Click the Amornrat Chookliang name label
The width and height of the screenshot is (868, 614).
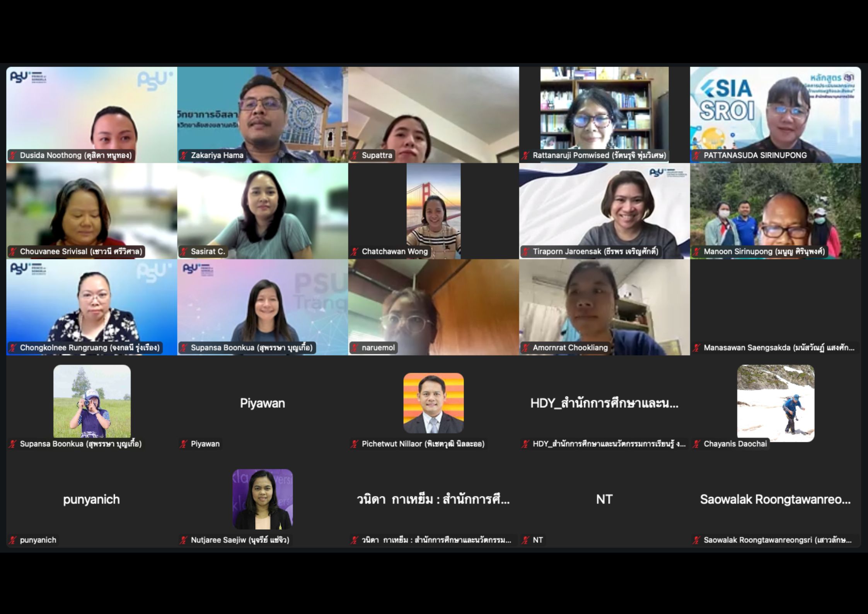click(x=570, y=348)
